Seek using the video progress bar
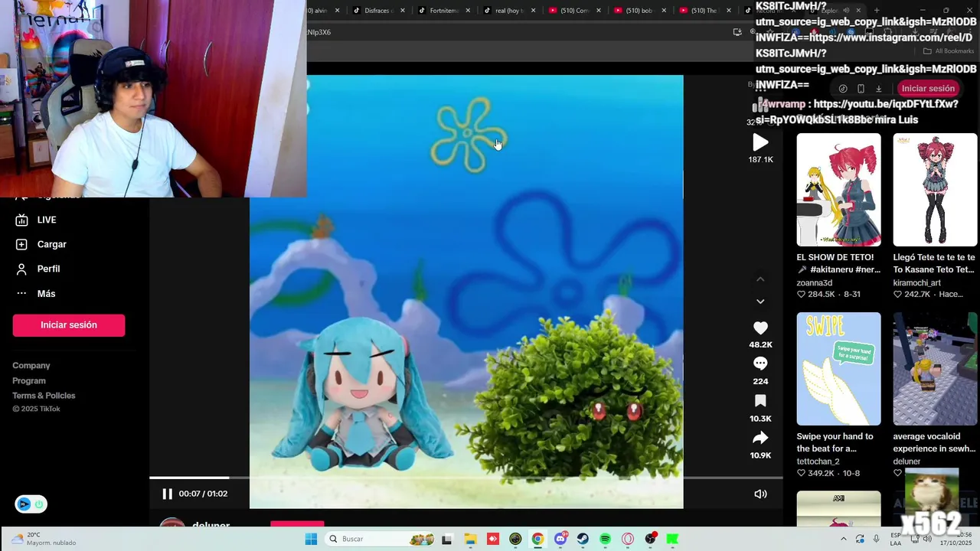This screenshot has width=980, height=551. [465, 478]
